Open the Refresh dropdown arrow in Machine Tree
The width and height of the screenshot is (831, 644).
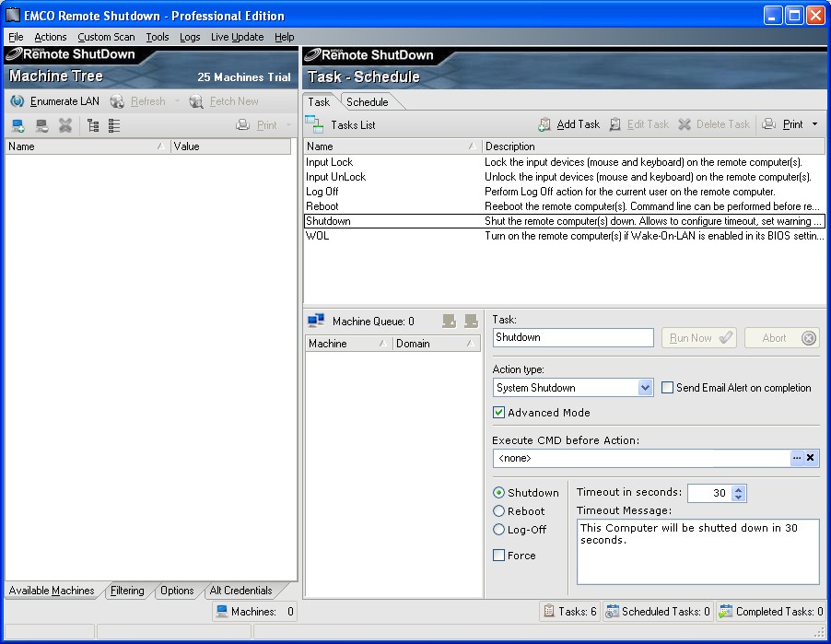click(177, 100)
